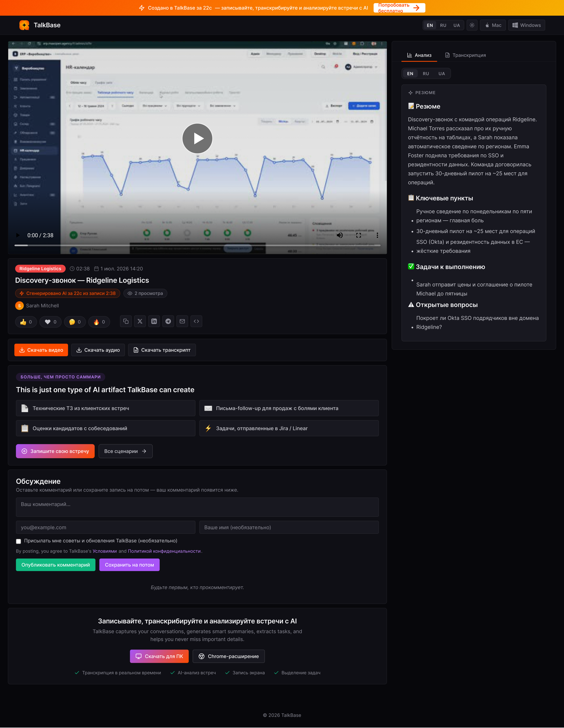The width and height of the screenshot is (564, 728).
Task: Open the embed code icon
Action: [x=196, y=321]
